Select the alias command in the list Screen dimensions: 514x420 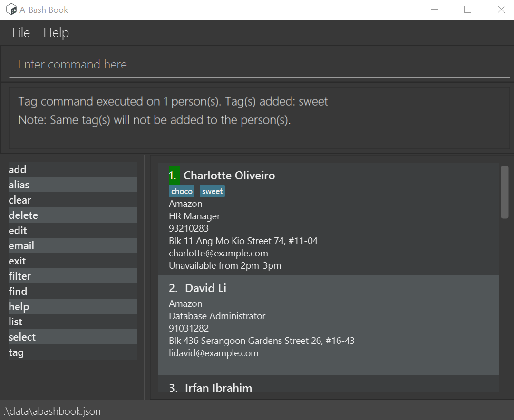72,185
